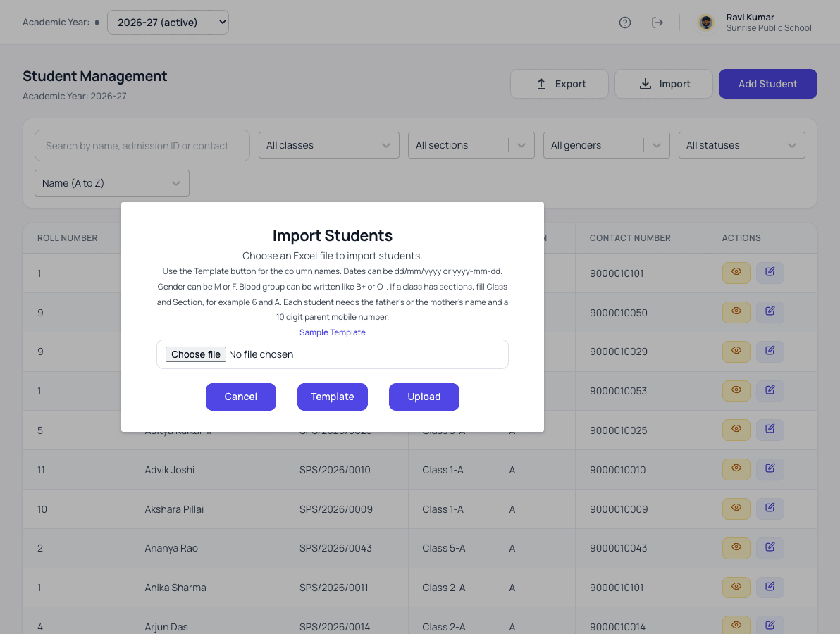Open the Name (A to Z) sort dropdown
This screenshot has height=634, width=840.
[112, 183]
